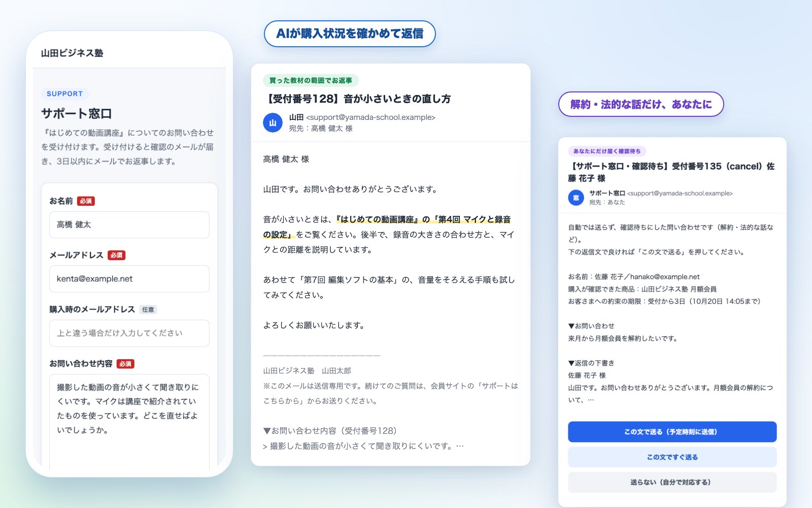Click the signature 山田ビジネス塾 山田太郎
The width and height of the screenshot is (812, 508).
point(307,371)
